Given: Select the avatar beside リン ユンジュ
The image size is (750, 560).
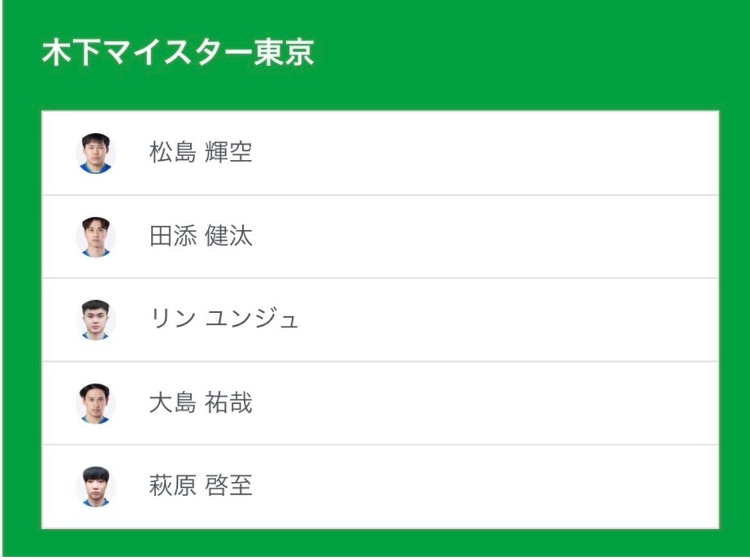Looking at the screenshot, I should (95, 320).
